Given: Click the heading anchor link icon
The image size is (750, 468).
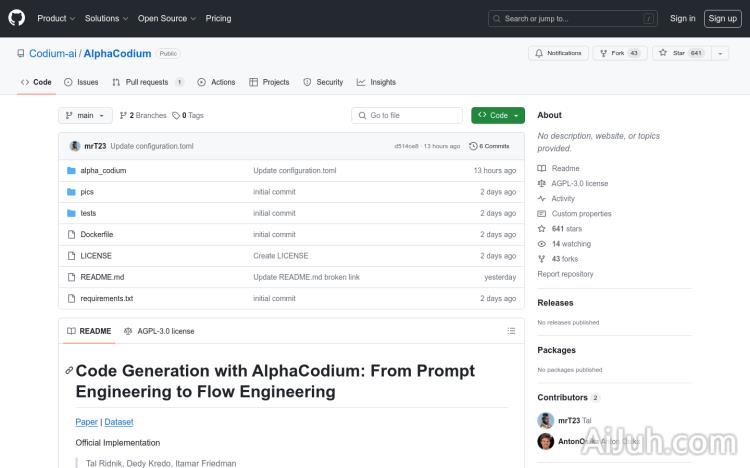Looking at the screenshot, I should pyautogui.click(x=69, y=371).
